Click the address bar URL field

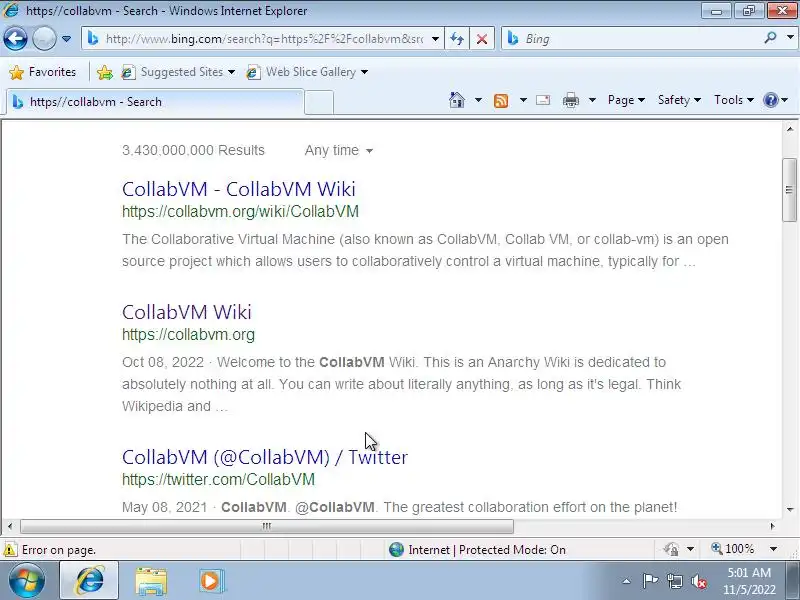coord(263,39)
